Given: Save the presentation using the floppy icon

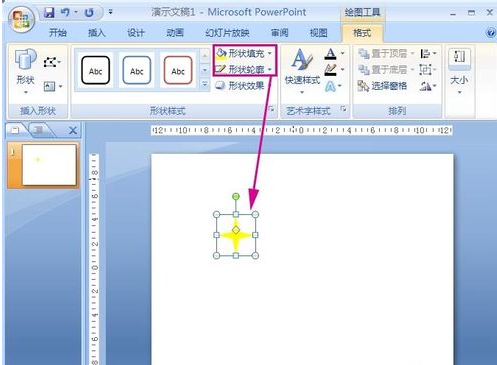Looking at the screenshot, I should (49, 13).
